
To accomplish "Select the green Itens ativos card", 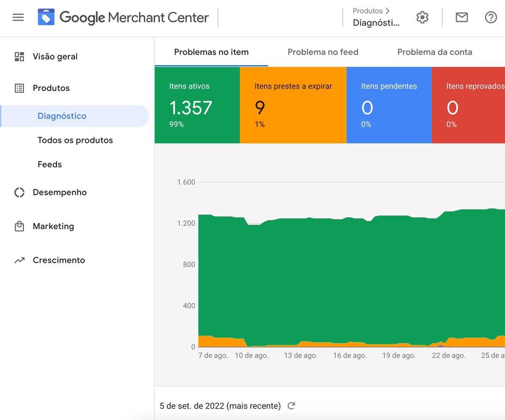I will [197, 105].
